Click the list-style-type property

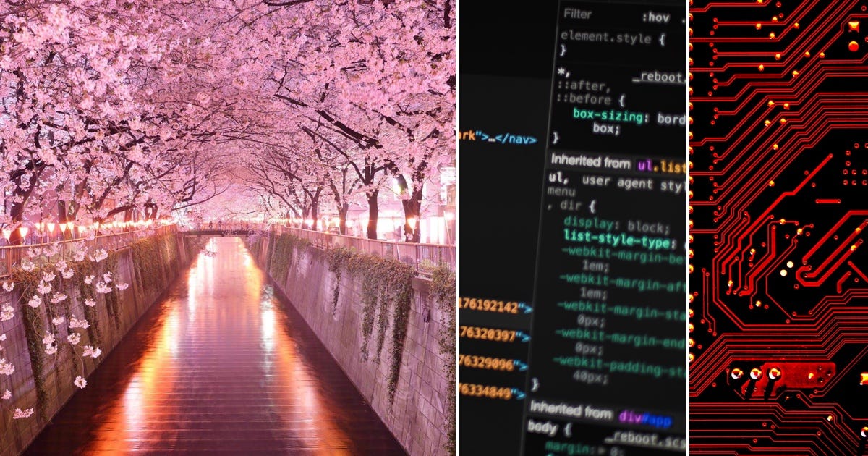(x=620, y=237)
